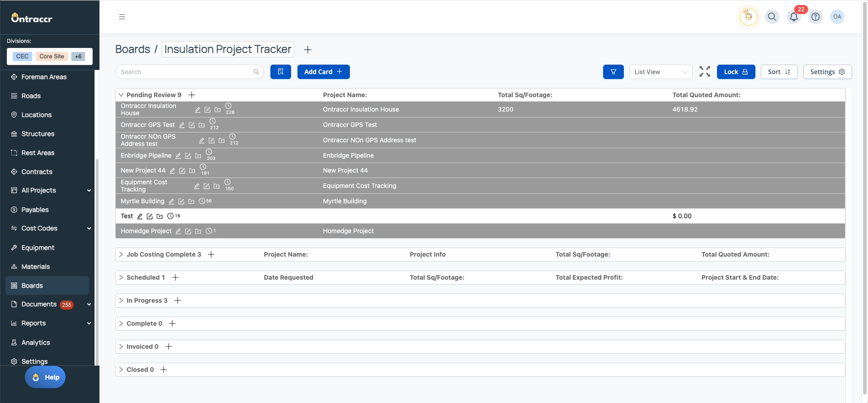868x403 pixels.
Task: Expand the Documents sidebar submenu
Action: pyautogui.click(x=89, y=305)
